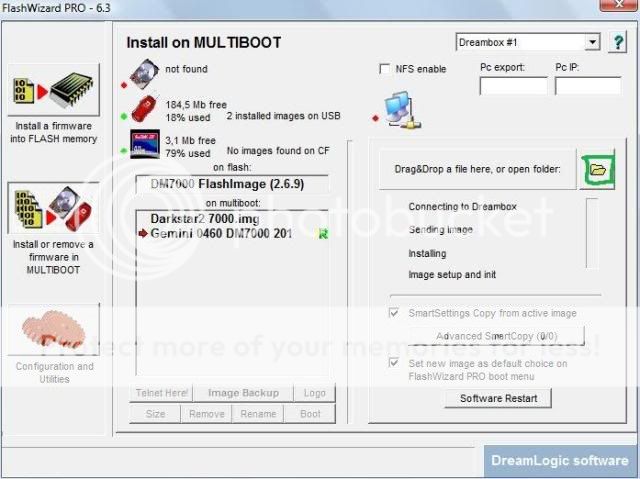Click the Size button

point(156,414)
